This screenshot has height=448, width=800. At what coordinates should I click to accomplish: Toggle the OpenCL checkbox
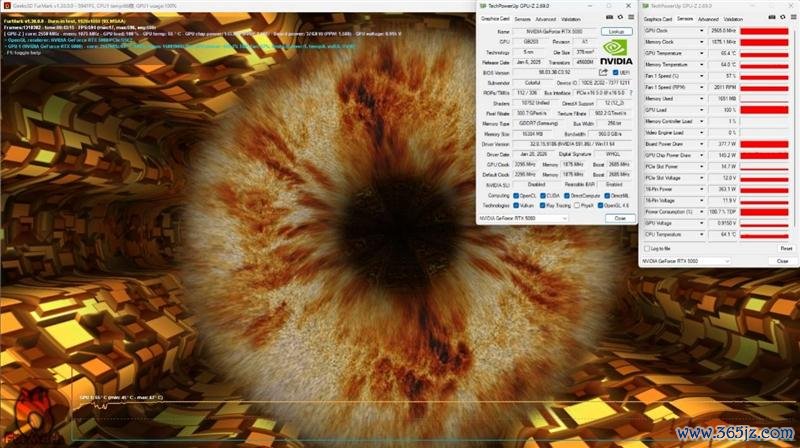coord(516,196)
